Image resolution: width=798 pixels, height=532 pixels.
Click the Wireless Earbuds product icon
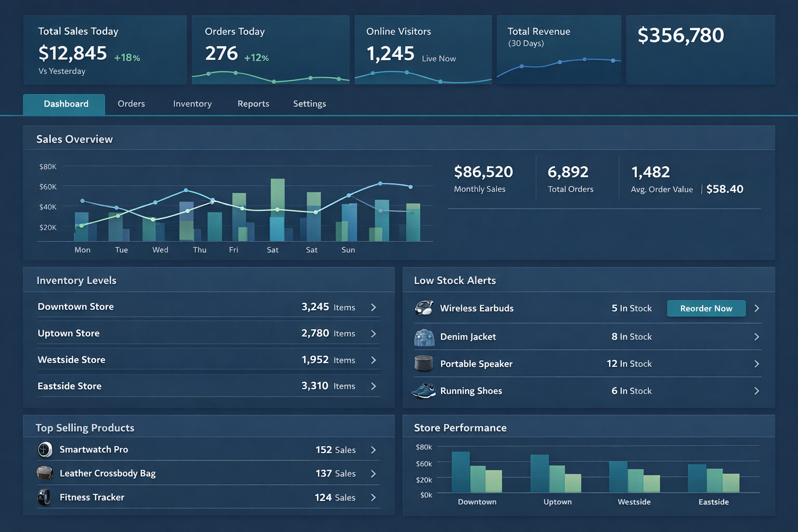point(424,308)
